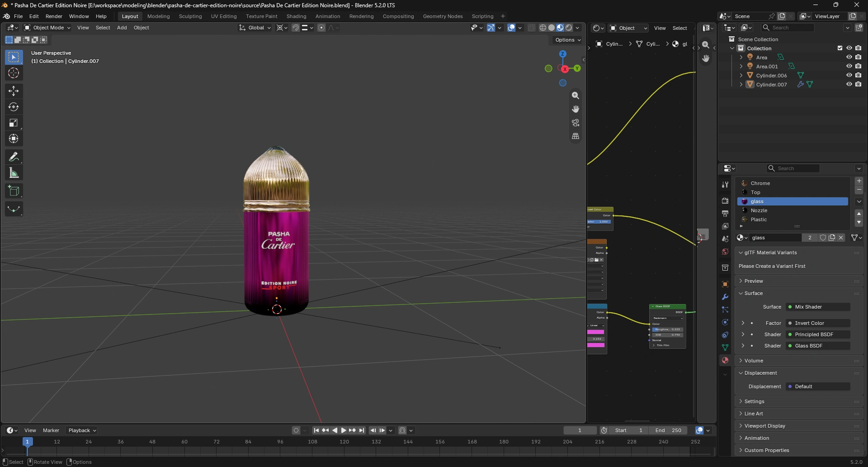Expand the Volume panel
Screen dimensions: 868x467
(x=754, y=361)
